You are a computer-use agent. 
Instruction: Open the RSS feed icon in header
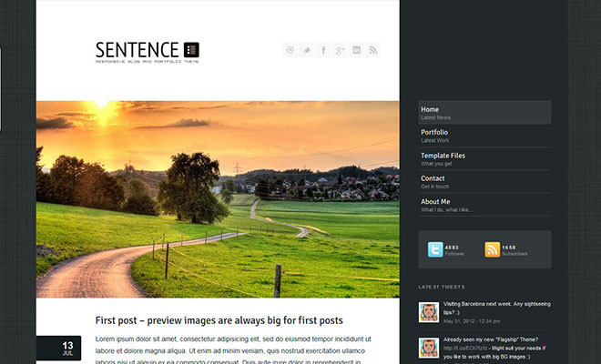372,50
